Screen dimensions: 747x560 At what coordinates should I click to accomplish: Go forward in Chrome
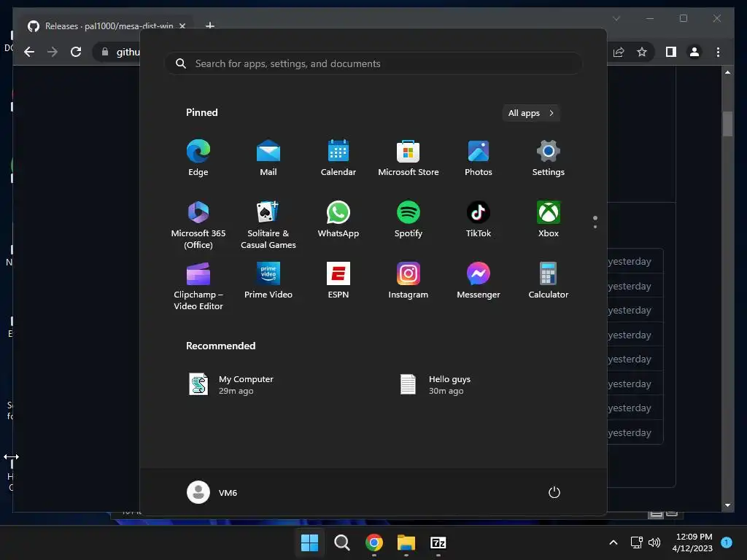pyautogui.click(x=53, y=52)
